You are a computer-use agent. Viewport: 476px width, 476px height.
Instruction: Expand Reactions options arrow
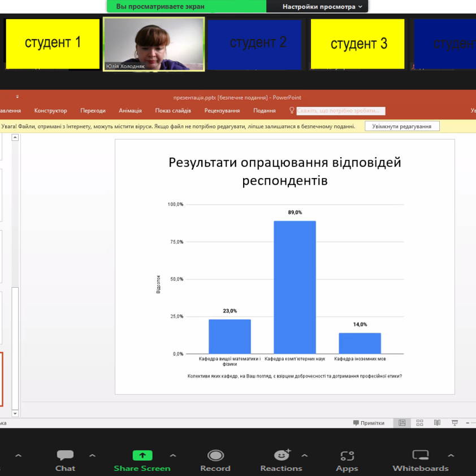point(305,455)
